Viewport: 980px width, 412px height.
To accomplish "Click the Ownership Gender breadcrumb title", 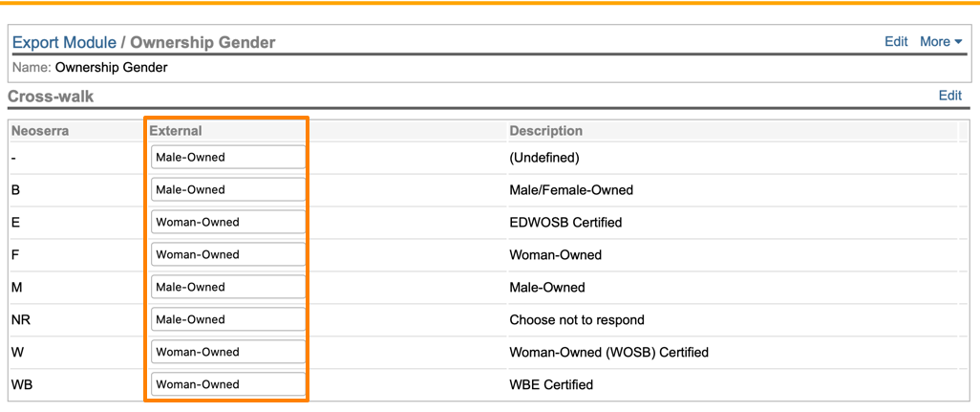I will 202,42.
